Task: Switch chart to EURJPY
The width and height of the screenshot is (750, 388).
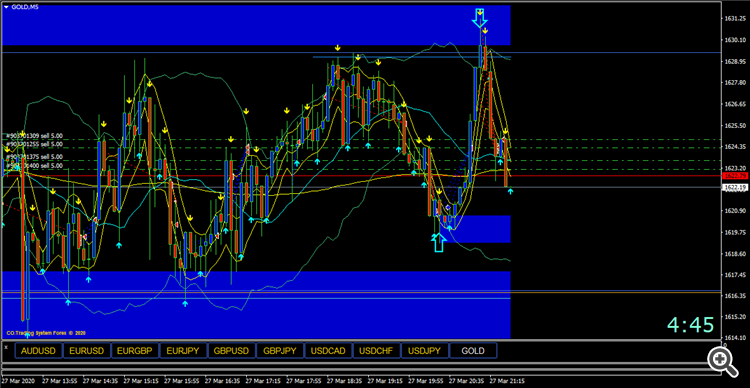Action: pyautogui.click(x=183, y=351)
